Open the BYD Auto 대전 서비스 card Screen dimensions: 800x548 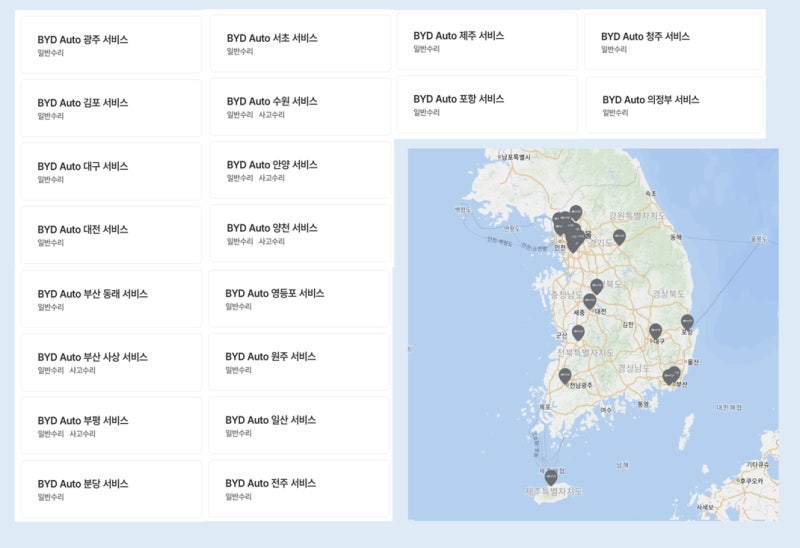111,235
